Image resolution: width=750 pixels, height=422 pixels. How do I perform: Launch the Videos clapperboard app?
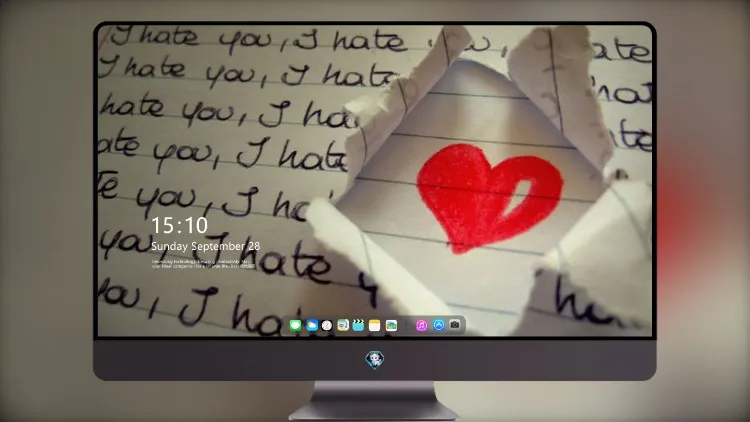(x=358, y=325)
